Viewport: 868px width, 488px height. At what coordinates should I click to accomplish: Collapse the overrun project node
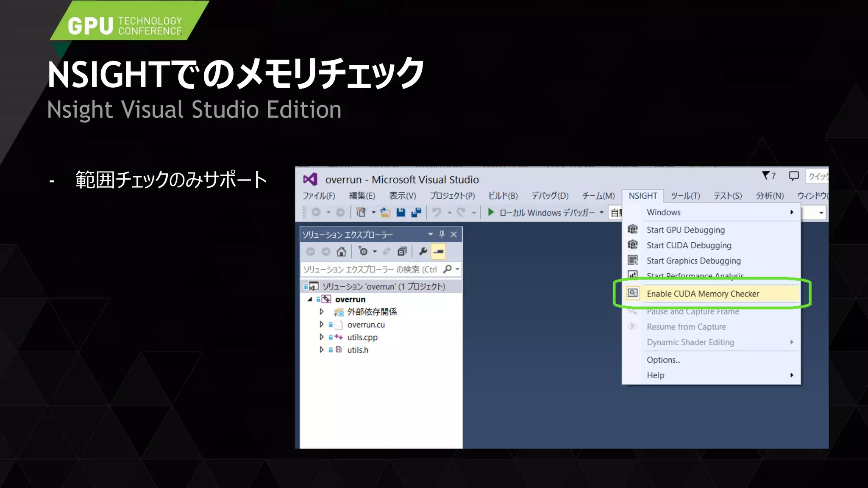click(310, 299)
